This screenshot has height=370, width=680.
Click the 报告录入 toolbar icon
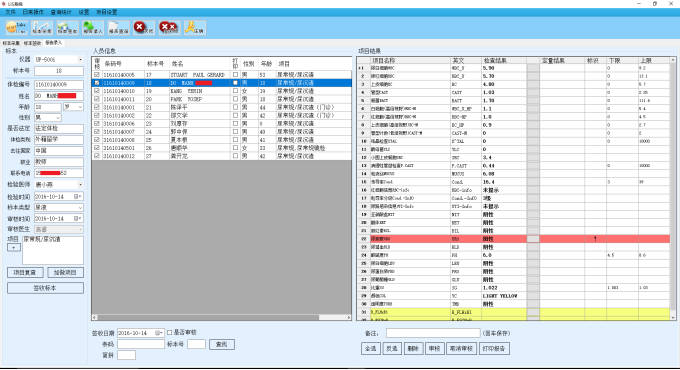coord(93,28)
